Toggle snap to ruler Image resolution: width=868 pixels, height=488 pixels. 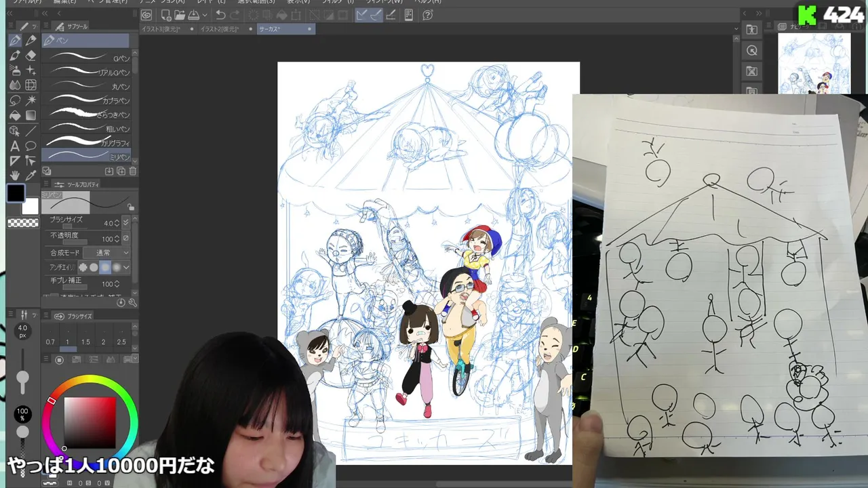(x=362, y=15)
